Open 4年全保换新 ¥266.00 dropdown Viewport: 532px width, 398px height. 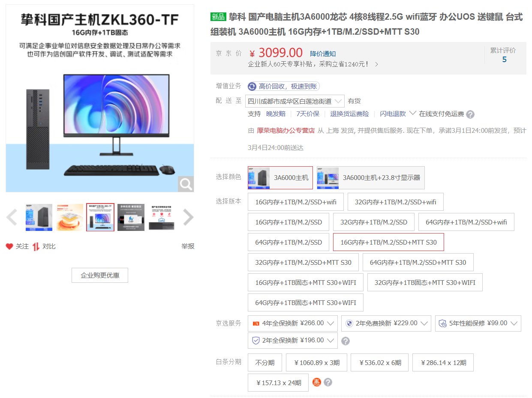click(x=293, y=323)
